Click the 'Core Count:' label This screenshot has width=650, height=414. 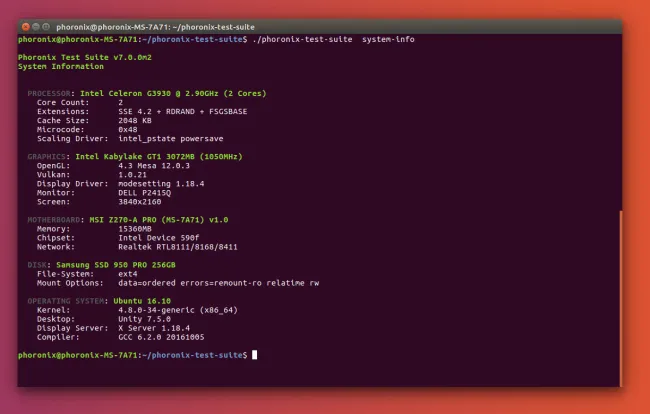(63, 102)
